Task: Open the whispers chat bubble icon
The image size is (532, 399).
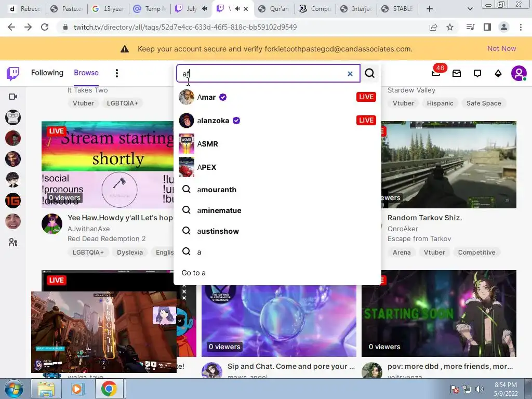Action: pos(477,73)
